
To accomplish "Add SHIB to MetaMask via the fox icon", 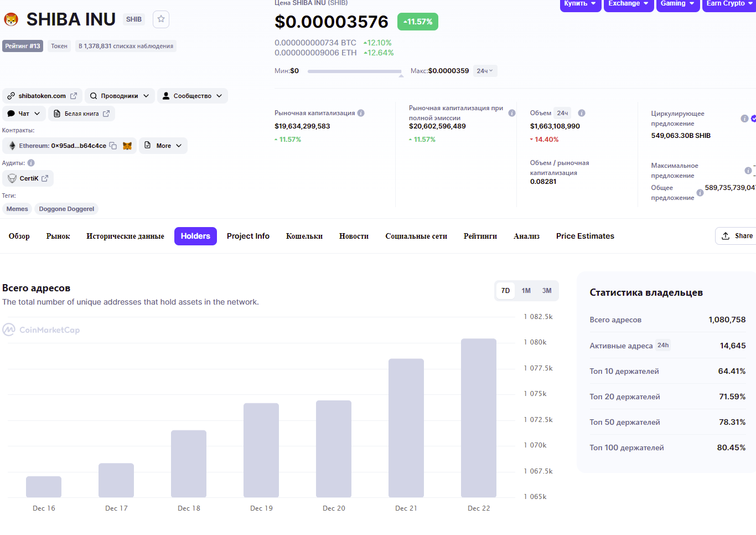I will (x=127, y=146).
